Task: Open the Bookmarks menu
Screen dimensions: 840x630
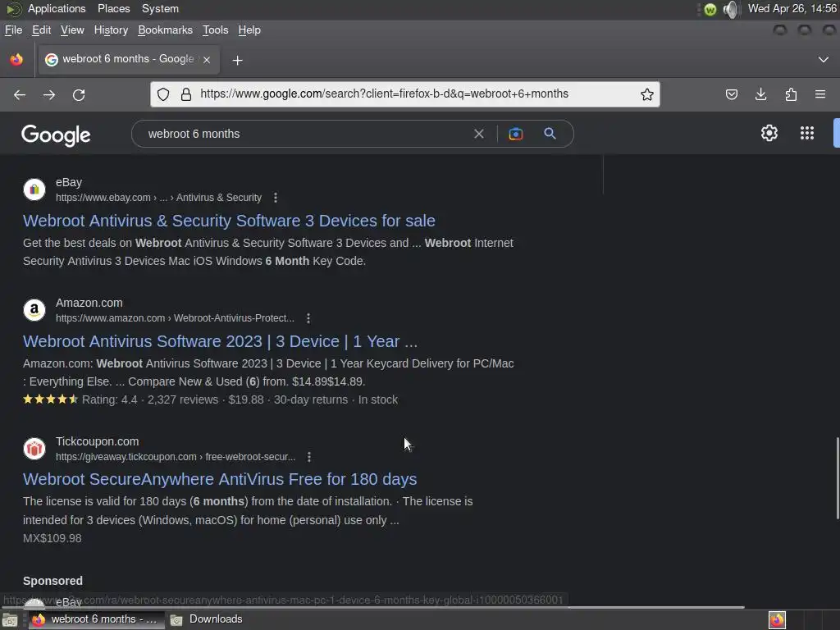Action: (165, 30)
